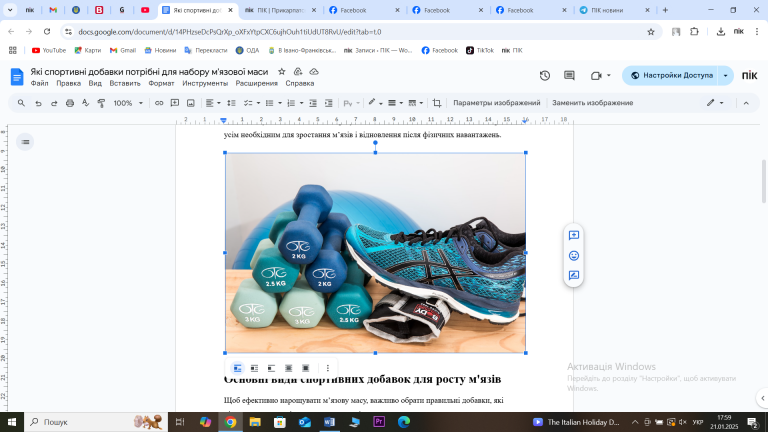
Task: Place image behind text
Action: tap(288, 368)
